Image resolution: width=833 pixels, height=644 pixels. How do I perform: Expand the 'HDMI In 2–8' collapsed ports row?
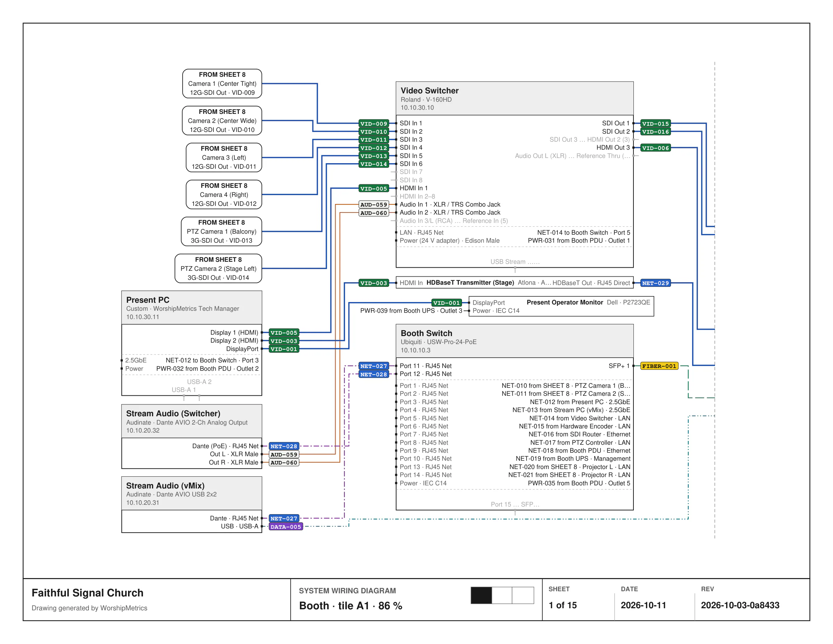(x=417, y=196)
